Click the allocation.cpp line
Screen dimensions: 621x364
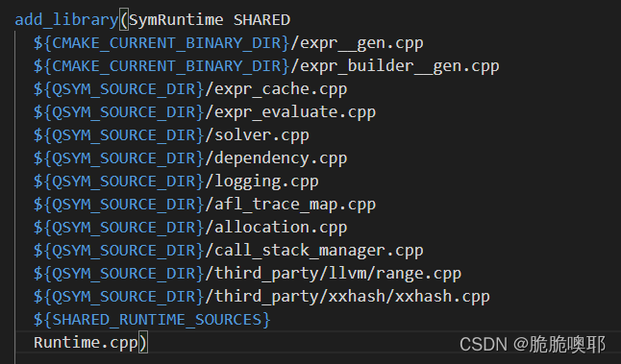coord(190,227)
